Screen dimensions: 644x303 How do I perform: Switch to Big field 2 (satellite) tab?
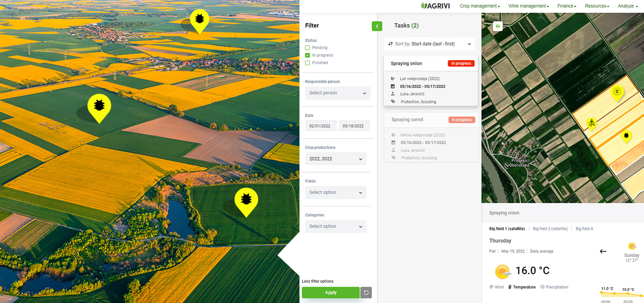pyautogui.click(x=550, y=228)
